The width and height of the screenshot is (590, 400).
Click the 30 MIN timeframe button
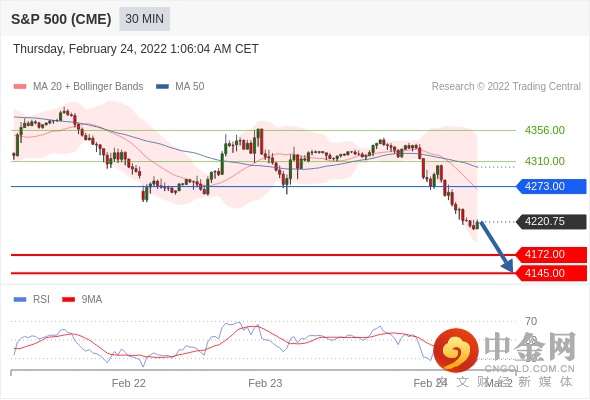click(144, 19)
